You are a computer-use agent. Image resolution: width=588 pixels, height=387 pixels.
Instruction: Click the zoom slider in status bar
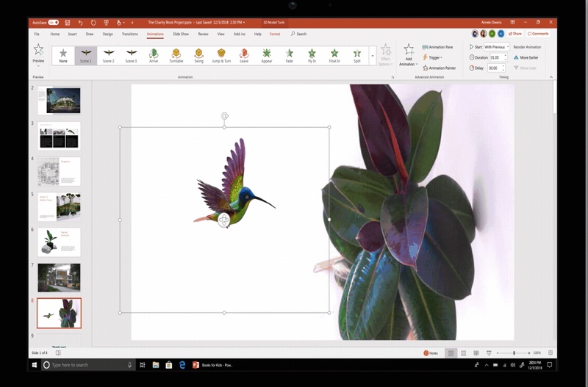pos(514,353)
